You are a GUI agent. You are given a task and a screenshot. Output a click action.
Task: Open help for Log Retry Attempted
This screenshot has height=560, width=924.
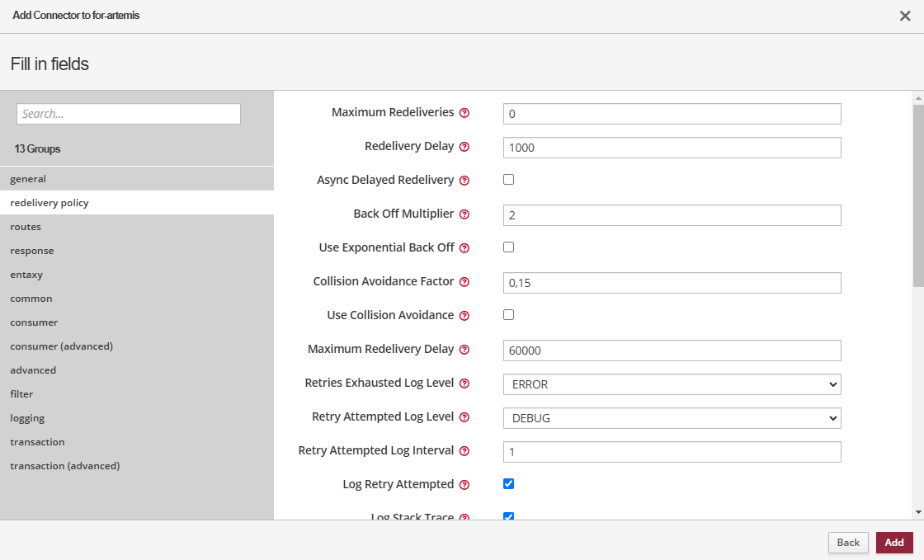tap(464, 485)
